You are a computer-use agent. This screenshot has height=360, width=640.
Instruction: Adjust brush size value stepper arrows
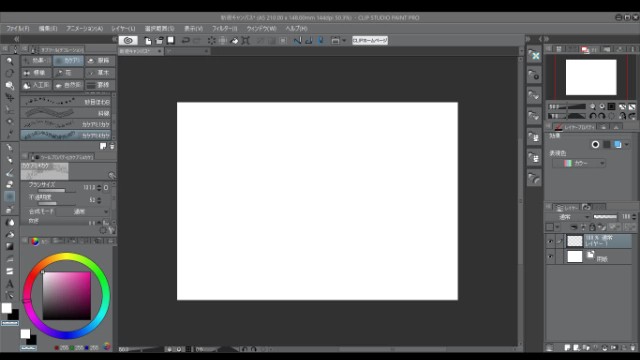pyautogui.click(x=99, y=187)
